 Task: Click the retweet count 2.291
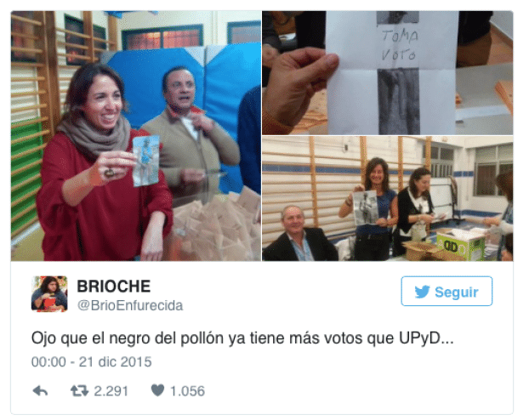click(x=111, y=391)
